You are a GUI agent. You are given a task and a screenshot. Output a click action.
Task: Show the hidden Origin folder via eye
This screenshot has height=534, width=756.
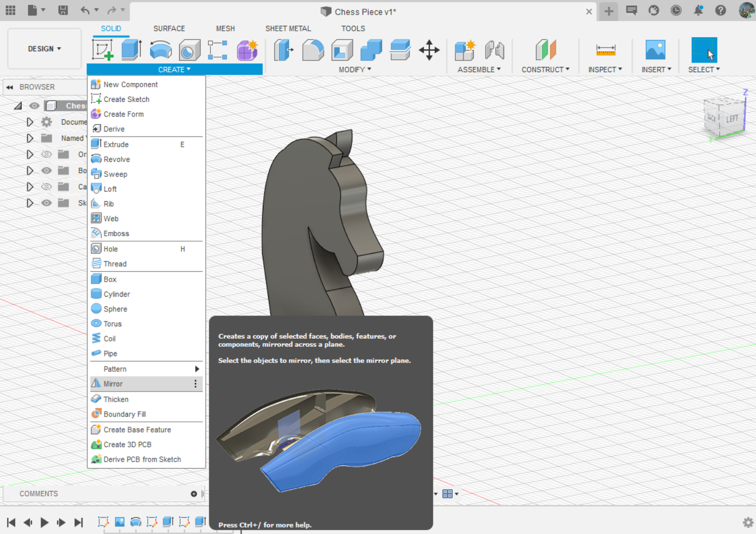(47, 154)
